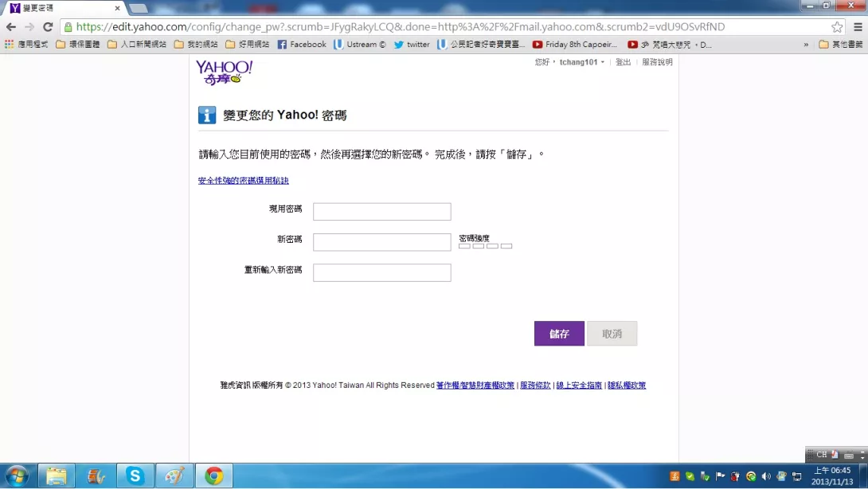Show more bookmarks with the chevron
The height and width of the screenshot is (489, 868).
(806, 45)
